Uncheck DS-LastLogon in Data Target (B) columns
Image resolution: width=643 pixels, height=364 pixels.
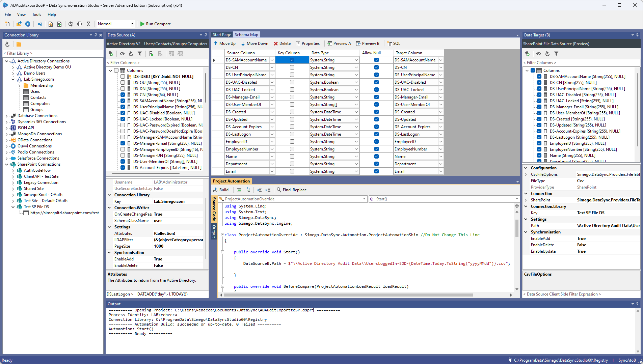539,137
